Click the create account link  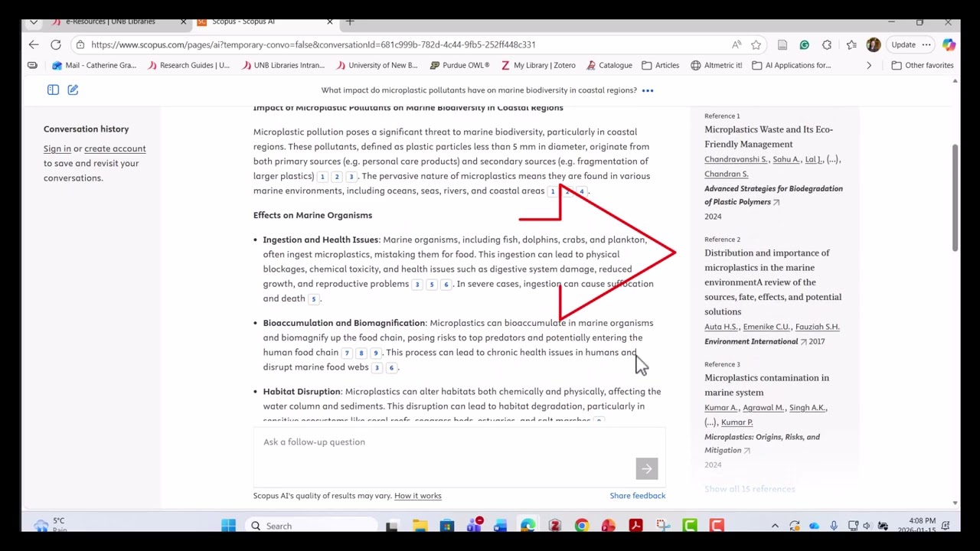tap(115, 148)
